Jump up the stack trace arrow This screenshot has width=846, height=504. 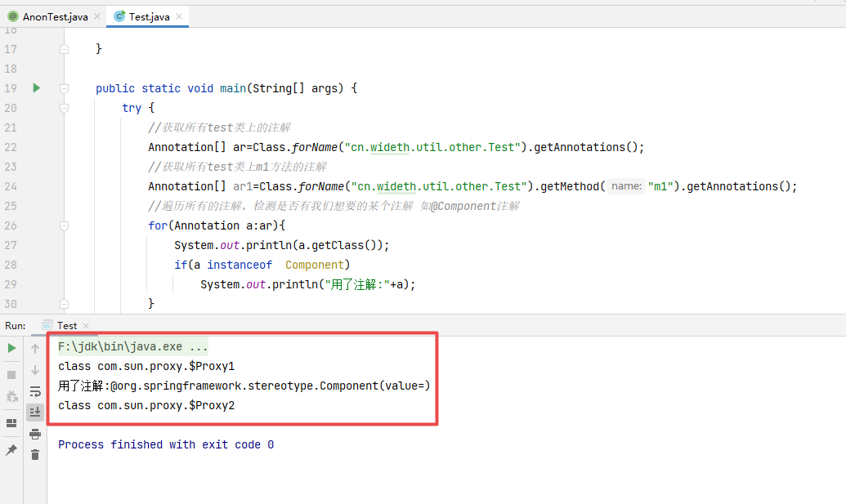coord(35,349)
